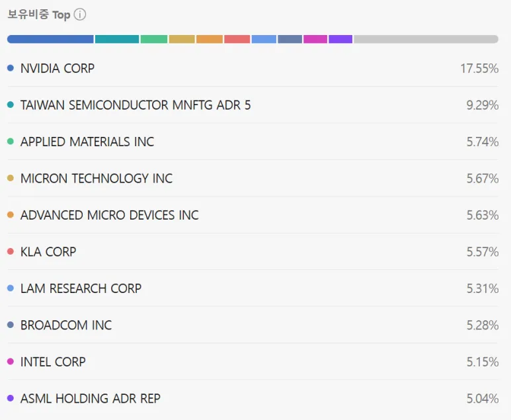Click the yellow dot beside MICRON TECHNOLOGY
Viewport: 511px width, 420px height.
click(x=11, y=178)
